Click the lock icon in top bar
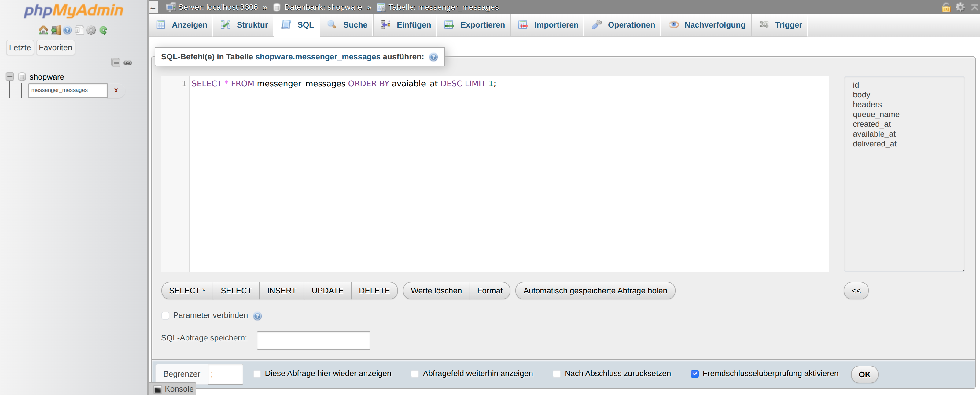This screenshot has width=980, height=395. tap(946, 7)
